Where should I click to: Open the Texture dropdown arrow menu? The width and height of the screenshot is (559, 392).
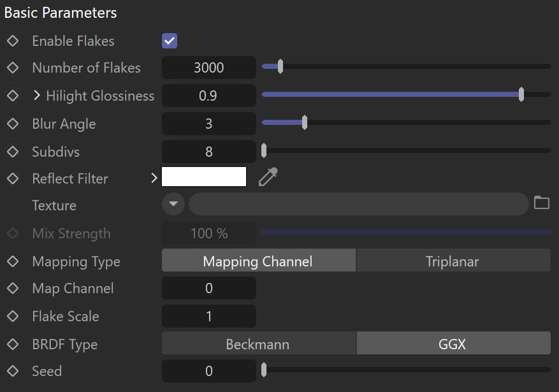click(x=173, y=204)
